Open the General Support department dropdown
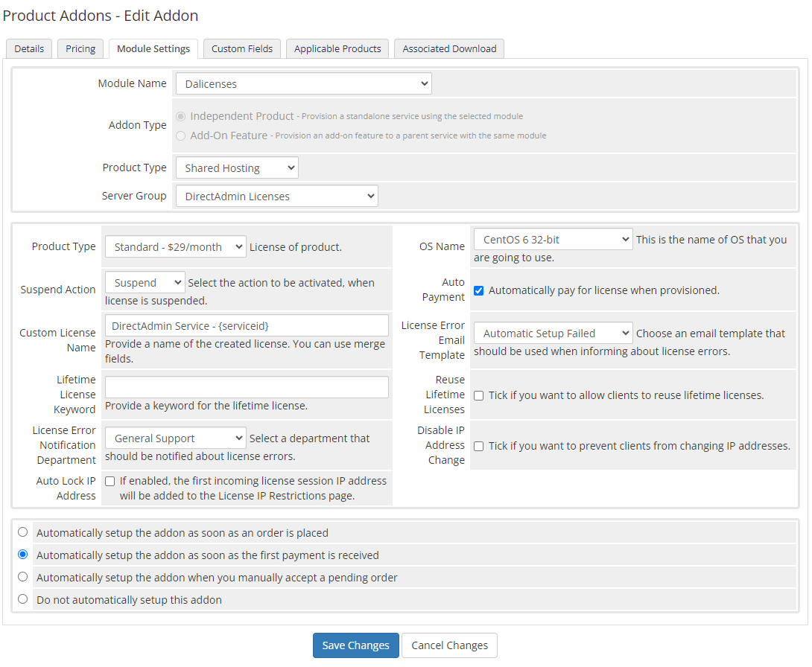The image size is (812, 667). 175,438
